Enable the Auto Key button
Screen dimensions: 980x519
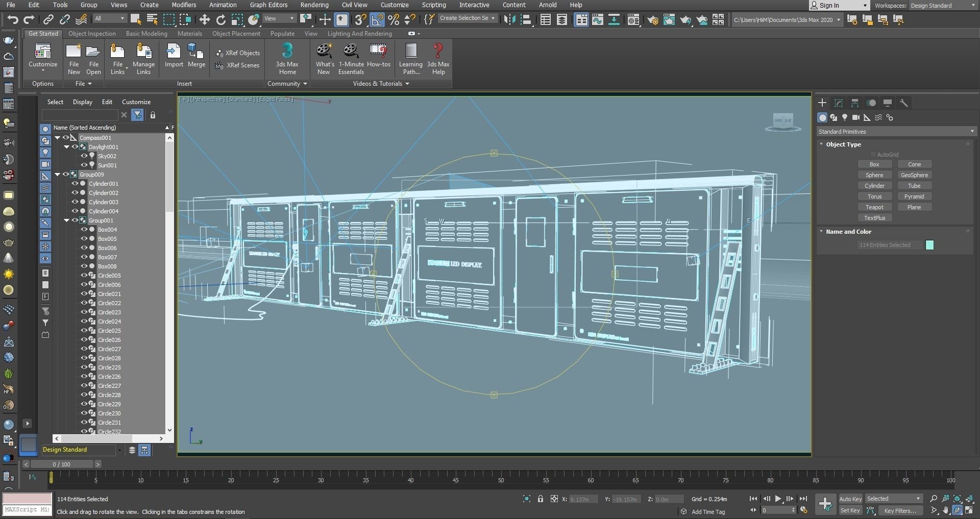coord(850,499)
